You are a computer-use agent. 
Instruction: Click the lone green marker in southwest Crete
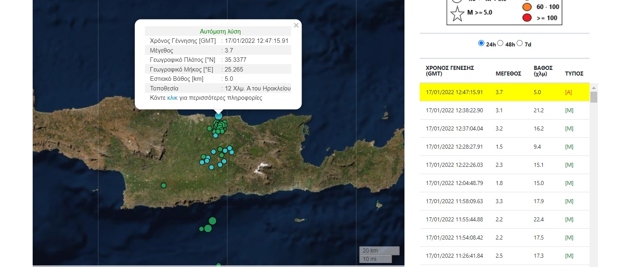[163, 185]
